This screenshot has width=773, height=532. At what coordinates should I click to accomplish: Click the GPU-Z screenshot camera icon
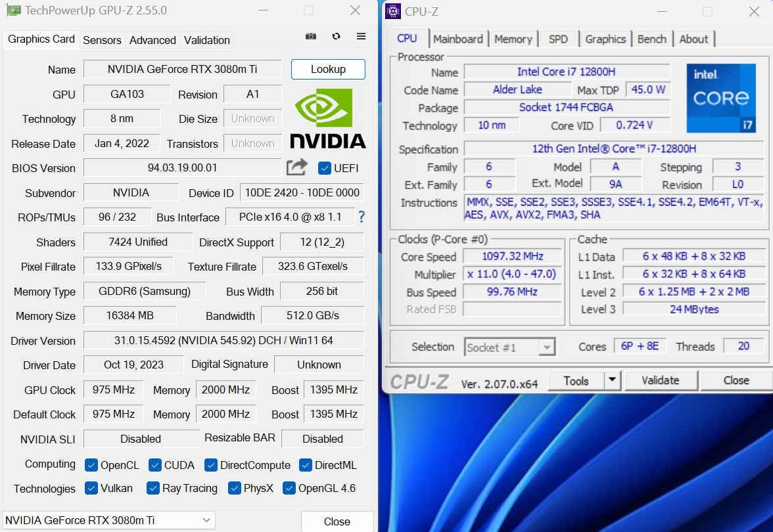310,37
